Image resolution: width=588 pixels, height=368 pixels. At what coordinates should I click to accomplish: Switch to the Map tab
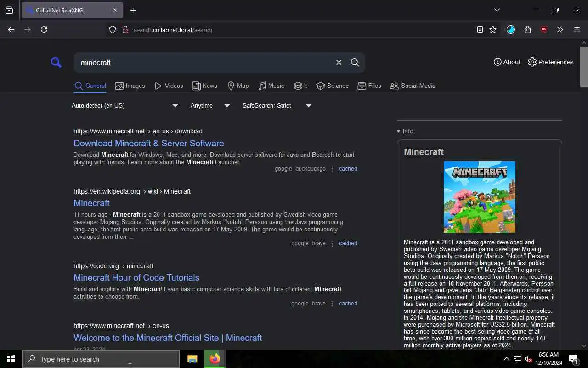(x=238, y=86)
